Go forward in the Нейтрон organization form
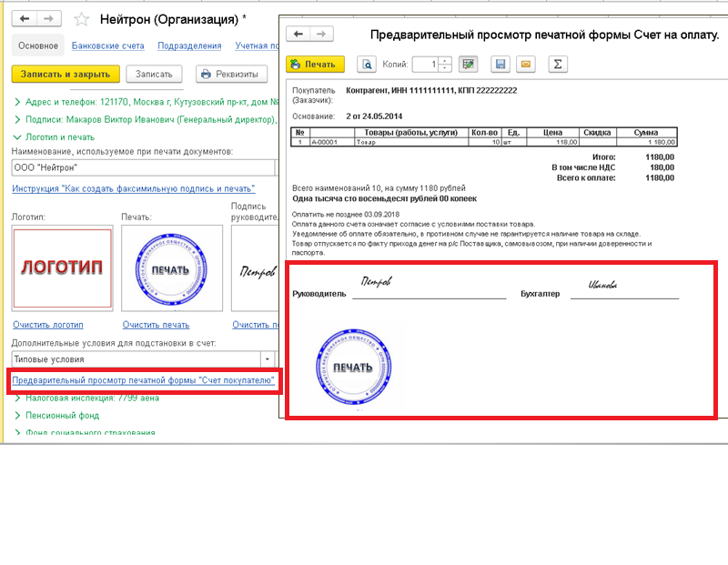Viewport: 728px width, 565px height. point(49,18)
